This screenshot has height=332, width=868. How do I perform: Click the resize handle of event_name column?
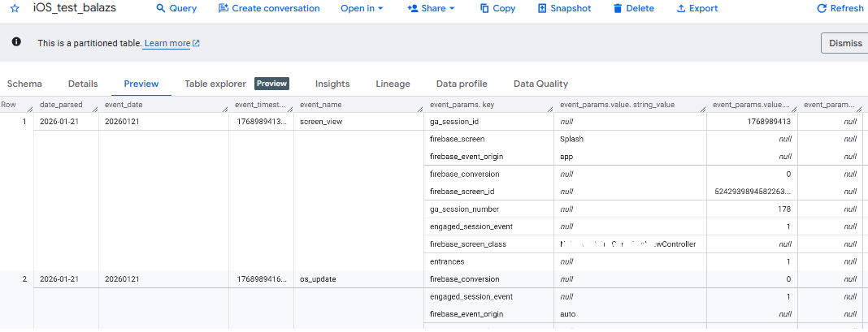click(x=420, y=109)
